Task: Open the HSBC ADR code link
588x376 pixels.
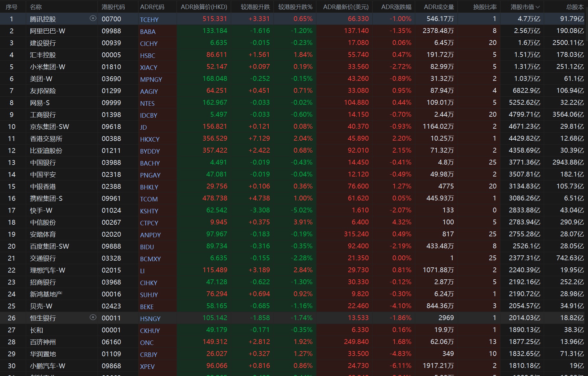Action: click(x=148, y=56)
